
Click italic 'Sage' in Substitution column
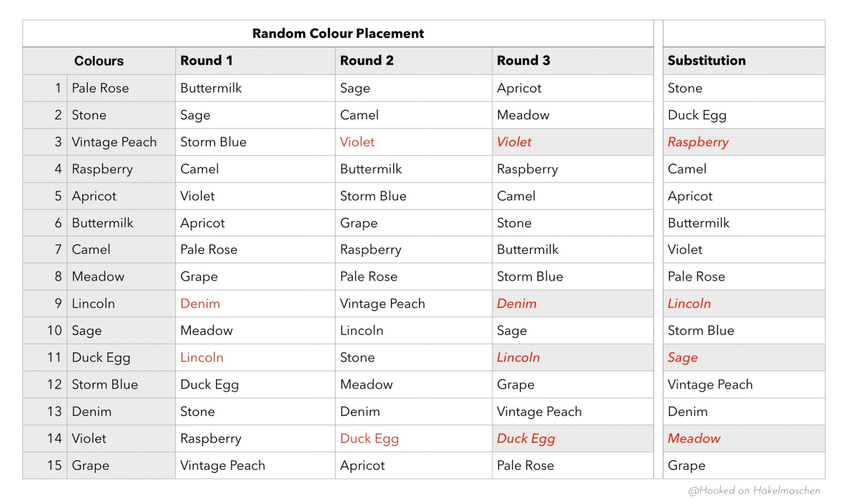tap(682, 357)
